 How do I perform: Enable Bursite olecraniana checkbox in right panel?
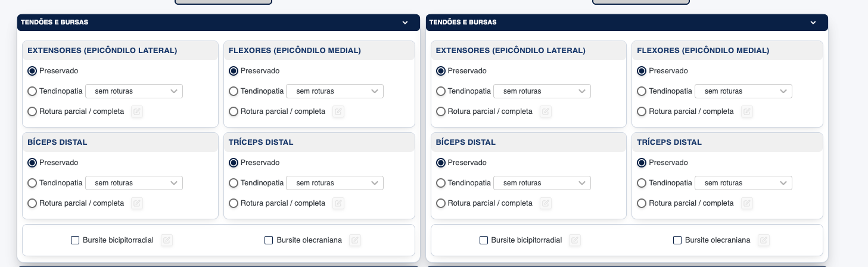pyautogui.click(x=677, y=240)
